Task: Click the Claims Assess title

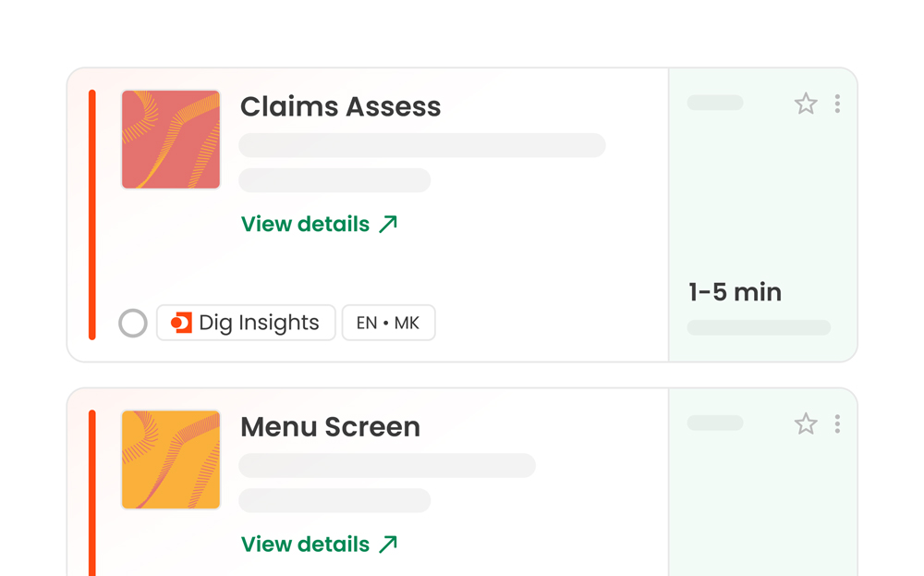Action: coord(340,107)
